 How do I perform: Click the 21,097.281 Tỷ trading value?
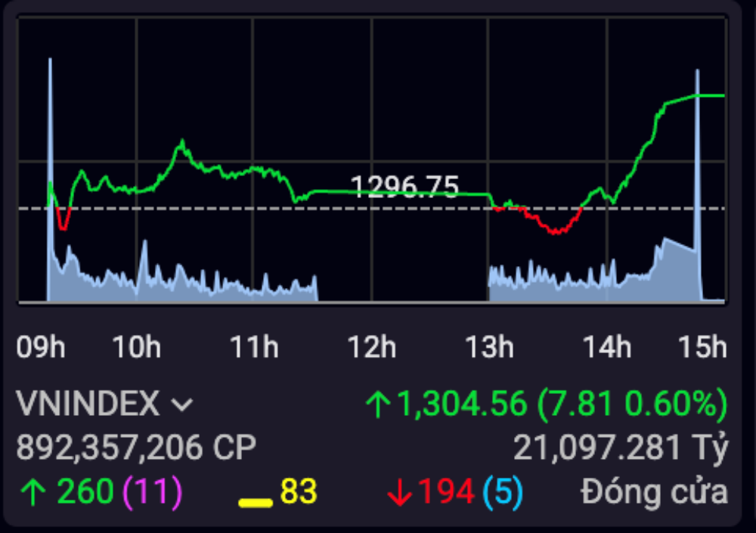[621, 448]
